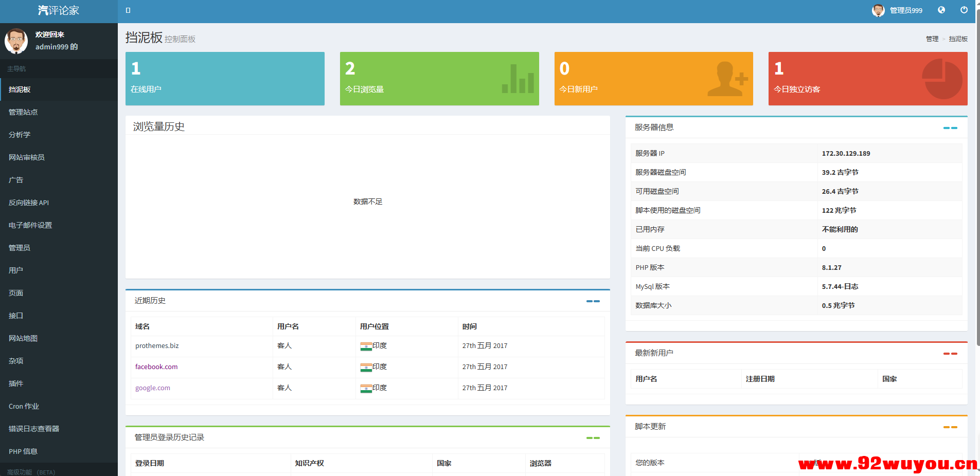
Task: Click the 在线用户 stat card
Action: 225,79
